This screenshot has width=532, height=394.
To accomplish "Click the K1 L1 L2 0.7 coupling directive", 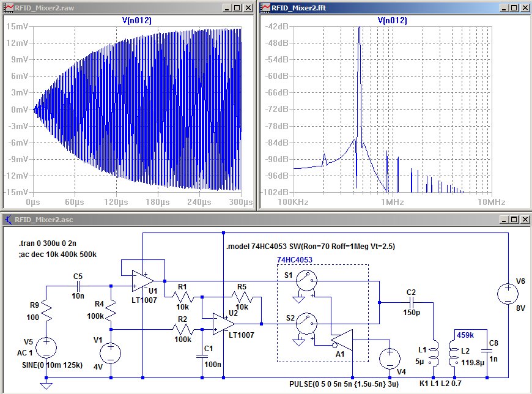I will coord(440,384).
